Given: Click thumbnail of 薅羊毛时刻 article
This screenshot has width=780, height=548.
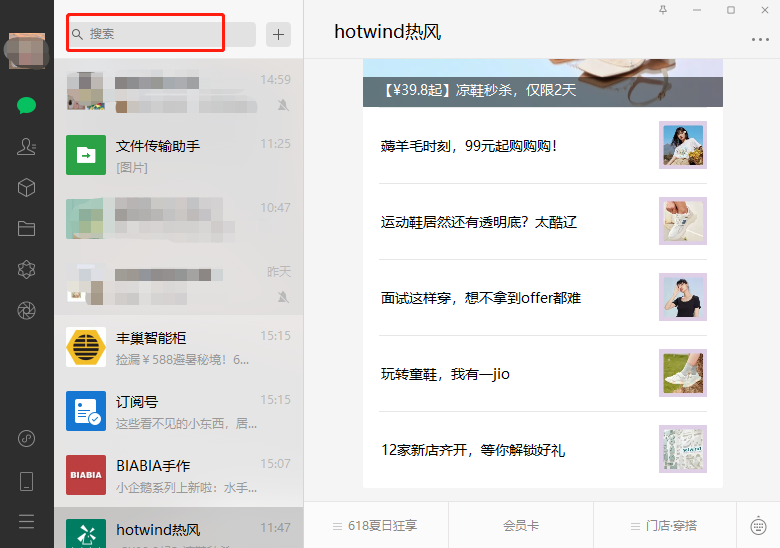Looking at the screenshot, I should (x=682, y=145).
